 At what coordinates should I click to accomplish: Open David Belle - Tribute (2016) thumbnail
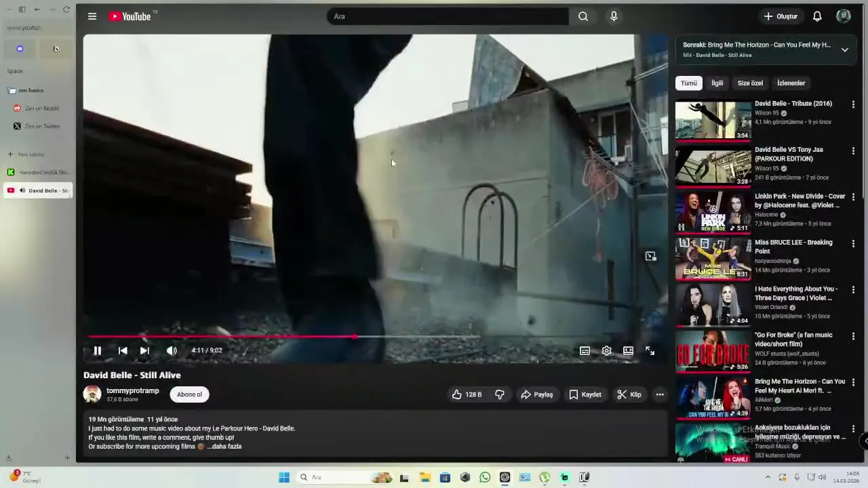(x=713, y=120)
